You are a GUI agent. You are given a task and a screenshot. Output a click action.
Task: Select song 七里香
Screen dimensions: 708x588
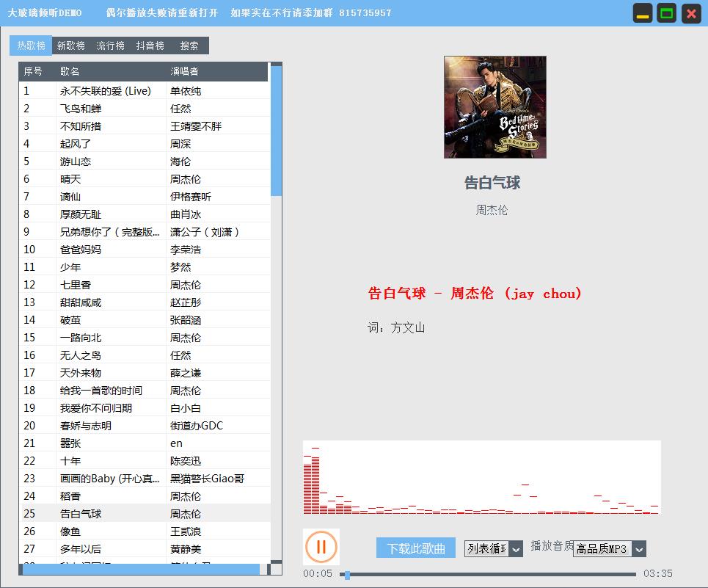point(76,285)
